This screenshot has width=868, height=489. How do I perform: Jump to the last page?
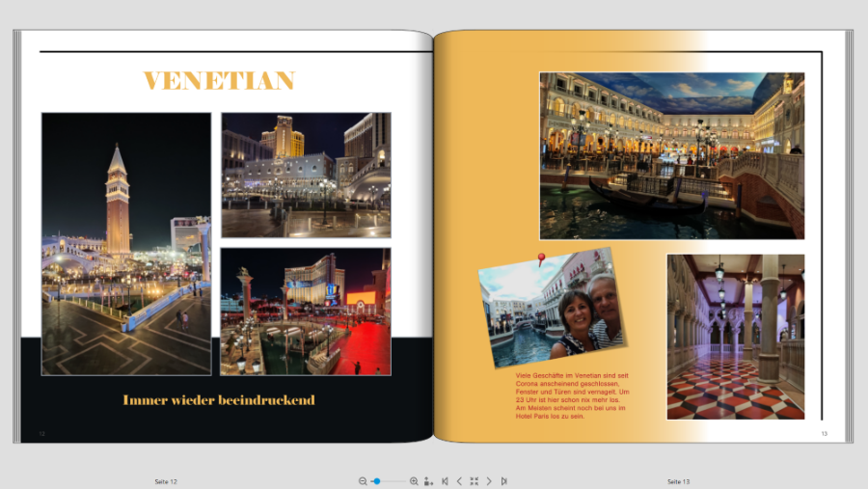[503, 481]
